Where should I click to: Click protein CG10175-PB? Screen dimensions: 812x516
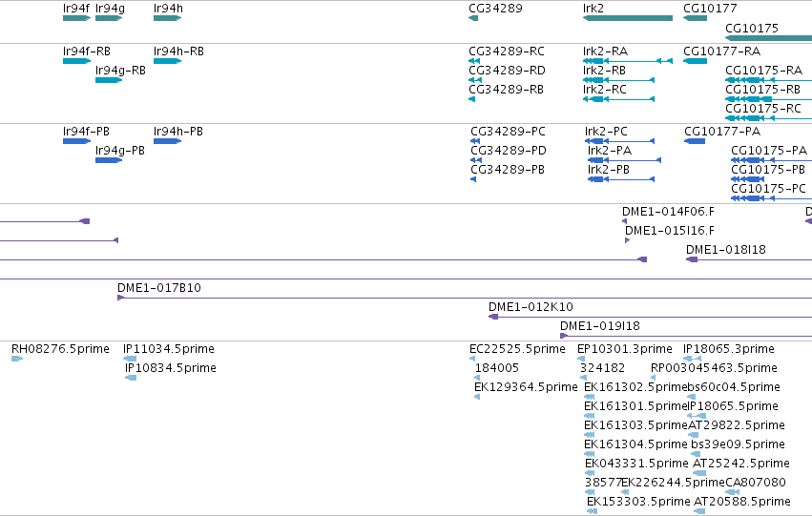click(x=768, y=170)
